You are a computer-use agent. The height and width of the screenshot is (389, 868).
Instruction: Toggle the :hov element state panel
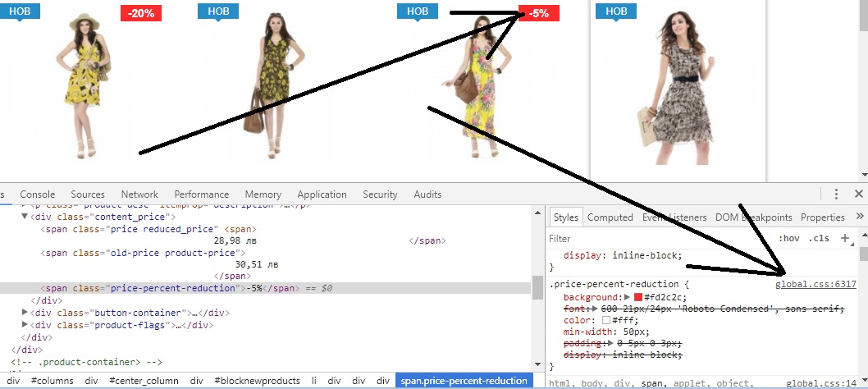point(789,239)
